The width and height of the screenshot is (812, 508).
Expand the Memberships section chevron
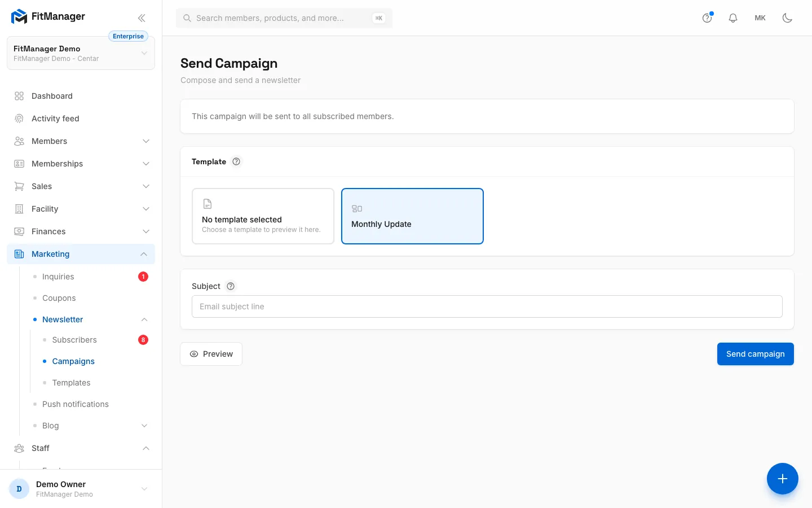(146, 164)
